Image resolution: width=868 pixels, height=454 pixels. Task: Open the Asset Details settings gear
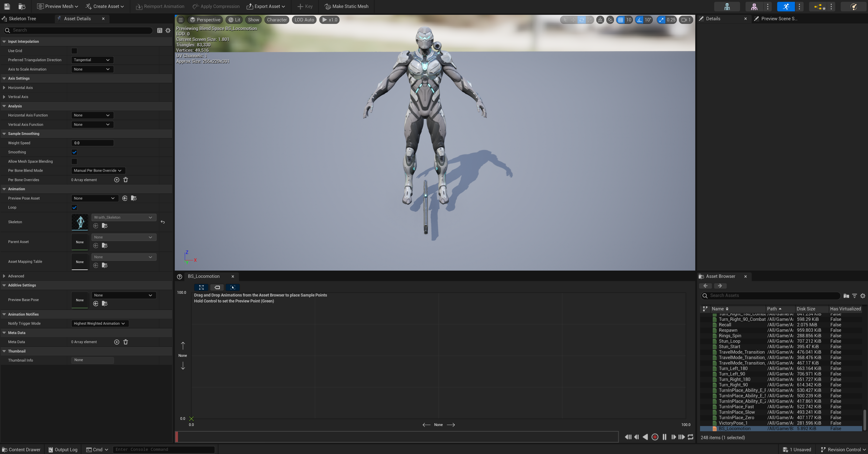click(x=168, y=31)
